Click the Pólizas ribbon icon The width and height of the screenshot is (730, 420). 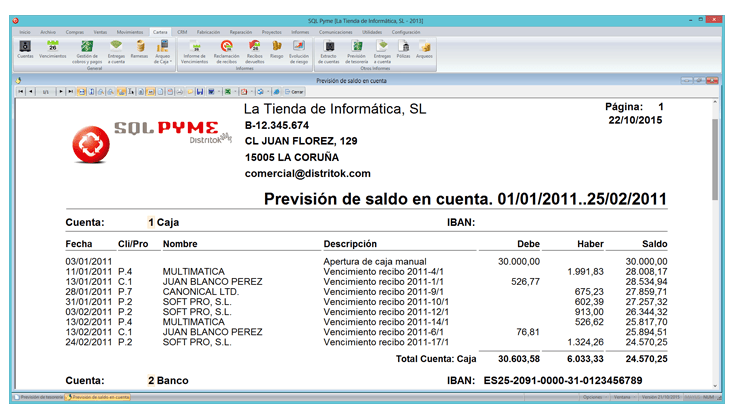click(x=403, y=49)
